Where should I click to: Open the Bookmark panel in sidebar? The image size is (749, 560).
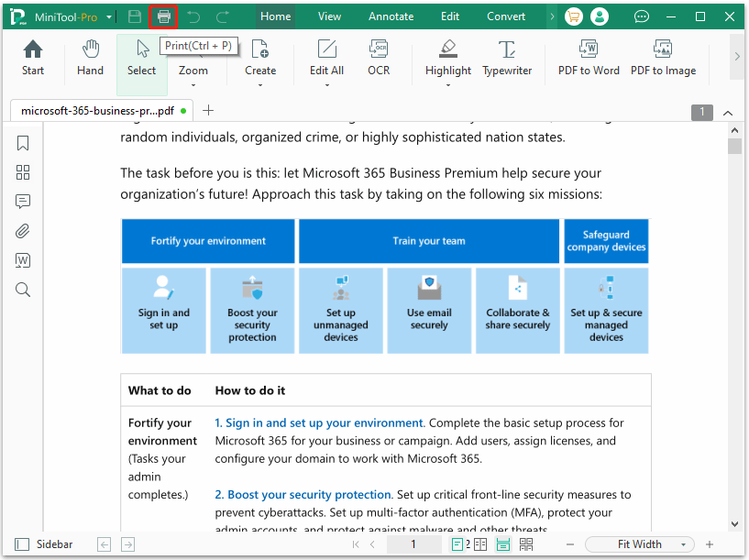(x=22, y=143)
